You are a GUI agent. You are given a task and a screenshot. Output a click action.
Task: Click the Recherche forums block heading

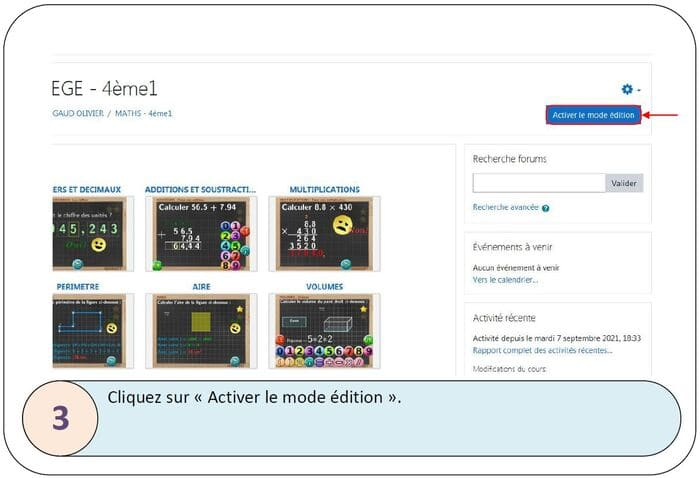[x=509, y=159]
